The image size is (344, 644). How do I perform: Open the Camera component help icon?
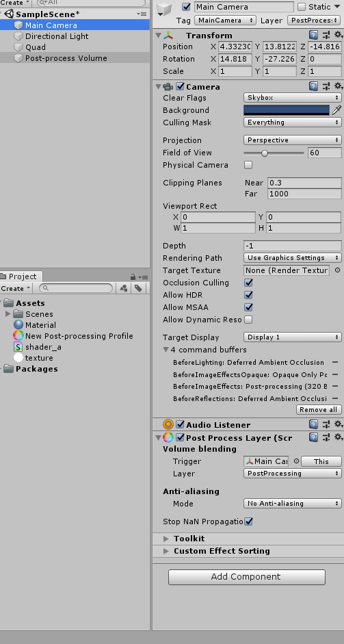point(313,86)
